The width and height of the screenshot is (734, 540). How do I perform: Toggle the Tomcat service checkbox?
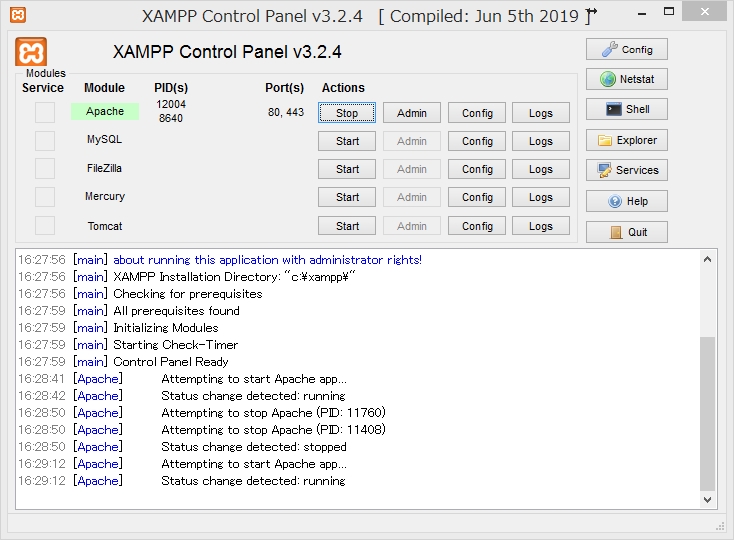tap(45, 226)
